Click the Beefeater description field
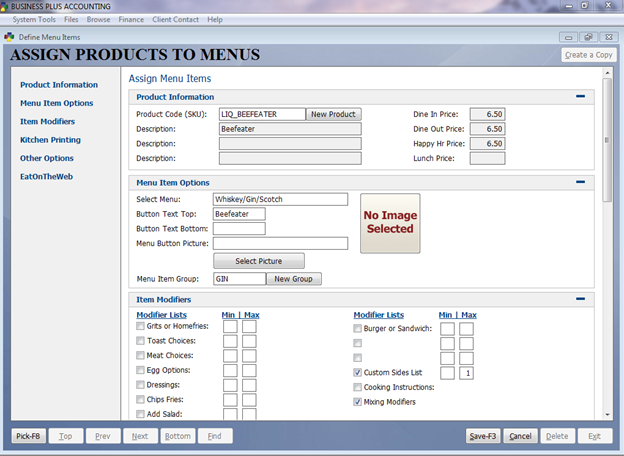Screen dimensions: 624x456 coord(290,129)
